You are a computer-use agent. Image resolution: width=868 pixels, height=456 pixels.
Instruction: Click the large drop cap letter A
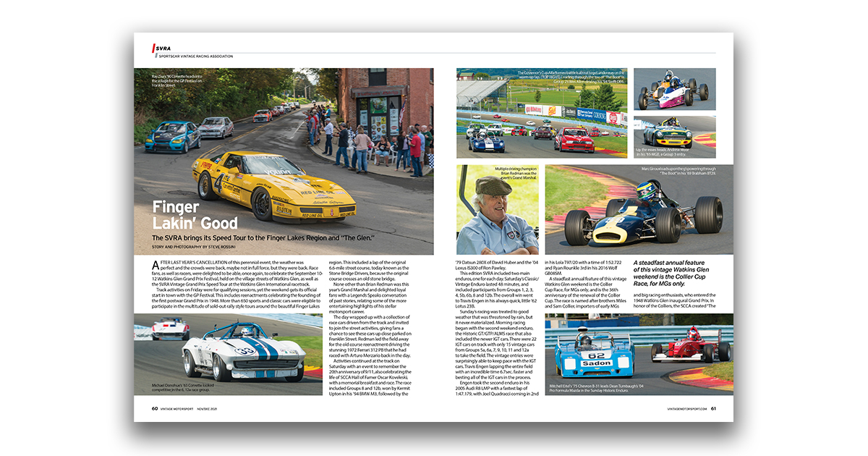tap(156, 267)
